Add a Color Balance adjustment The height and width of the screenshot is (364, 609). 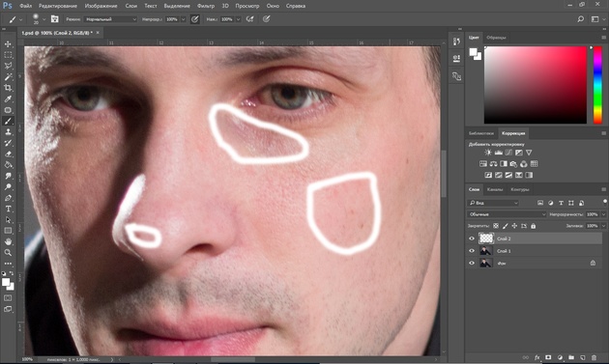click(x=494, y=164)
